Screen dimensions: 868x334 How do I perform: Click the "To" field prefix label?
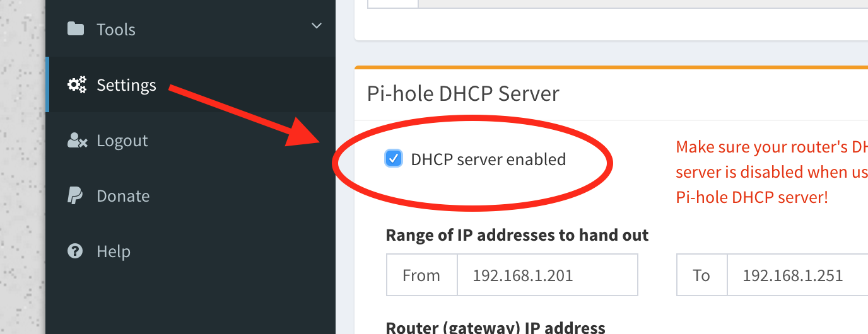701,275
